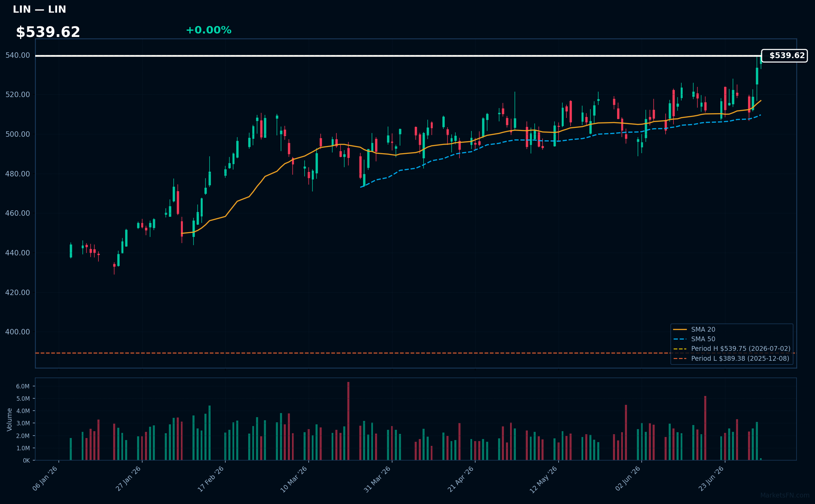Select the 12 May '26 date label
This screenshot has width=815, height=504.
click(544, 479)
